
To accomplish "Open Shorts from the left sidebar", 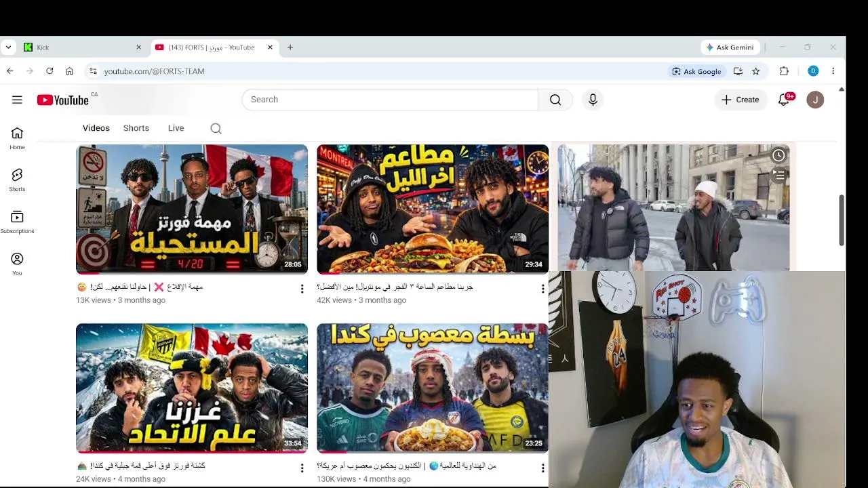I will (x=17, y=180).
